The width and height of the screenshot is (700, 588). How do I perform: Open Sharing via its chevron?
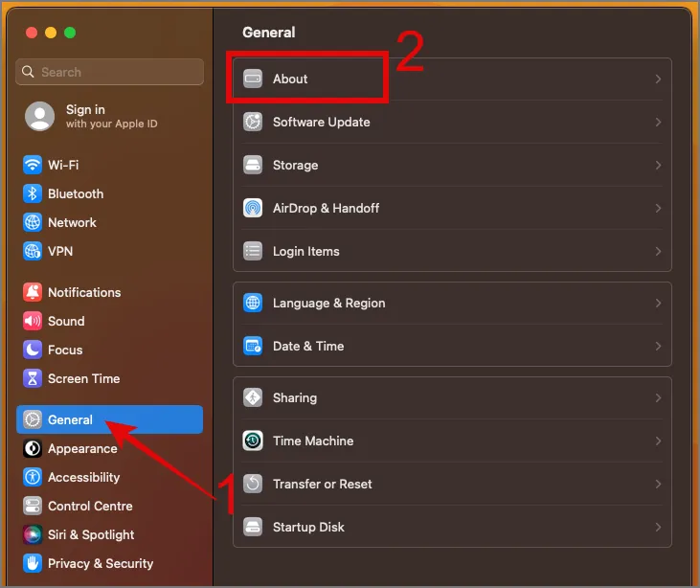point(658,397)
